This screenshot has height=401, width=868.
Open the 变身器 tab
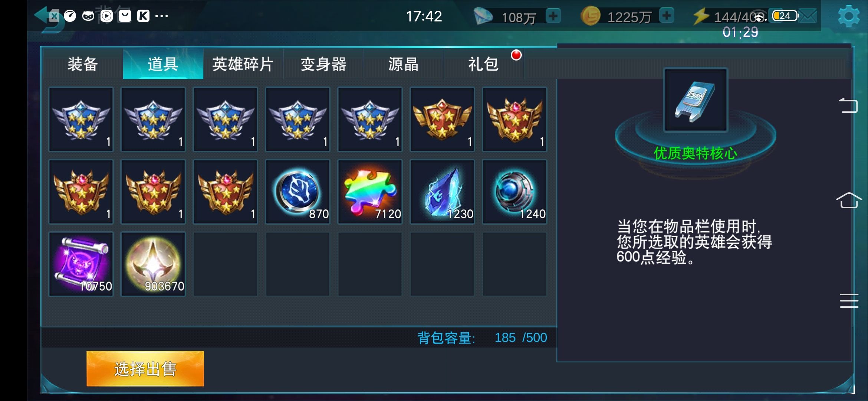click(x=323, y=64)
